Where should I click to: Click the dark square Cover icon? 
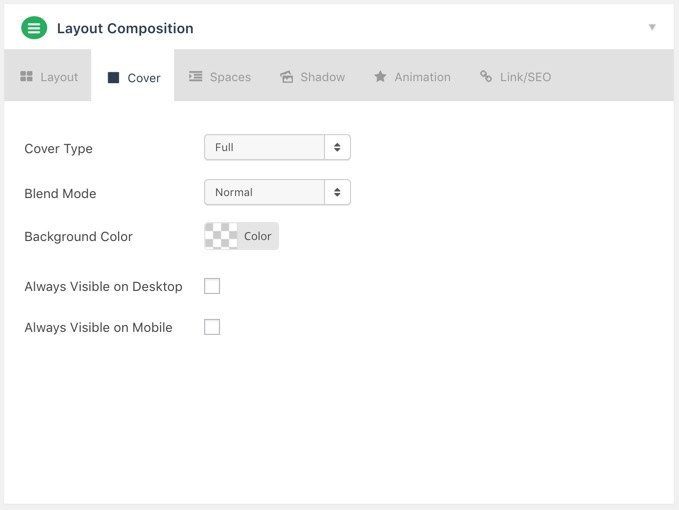point(113,77)
